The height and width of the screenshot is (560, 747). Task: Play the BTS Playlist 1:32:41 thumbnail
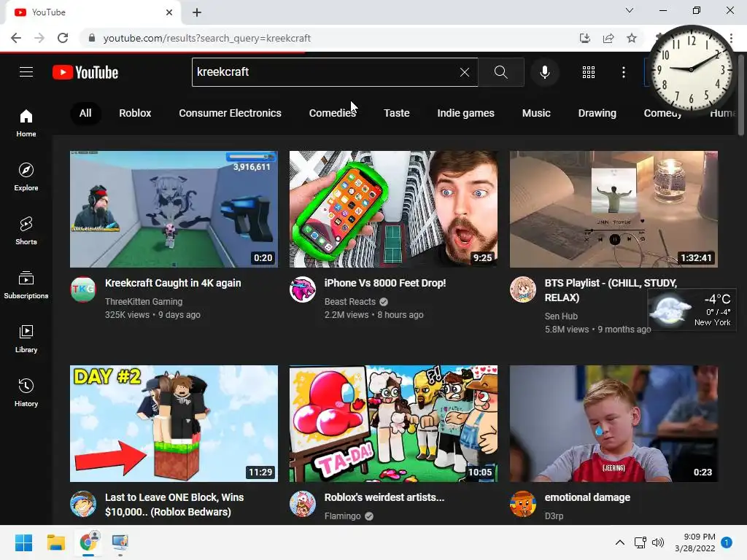614,209
